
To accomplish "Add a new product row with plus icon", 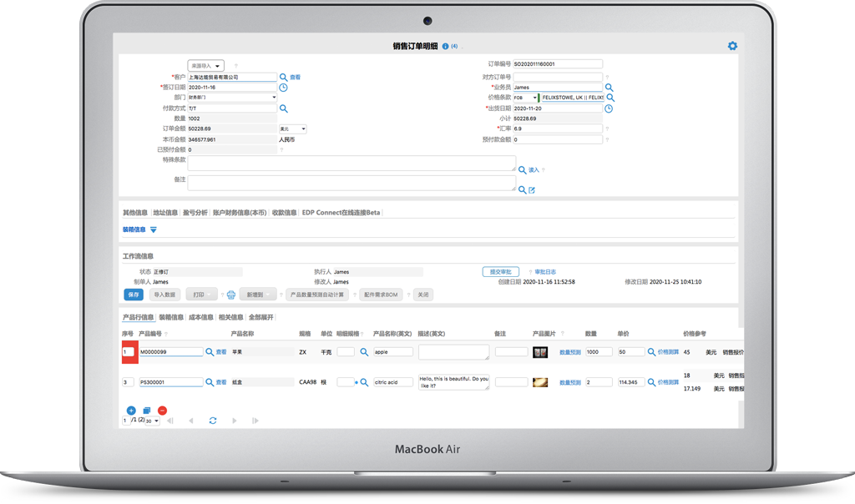I will 131,411.
